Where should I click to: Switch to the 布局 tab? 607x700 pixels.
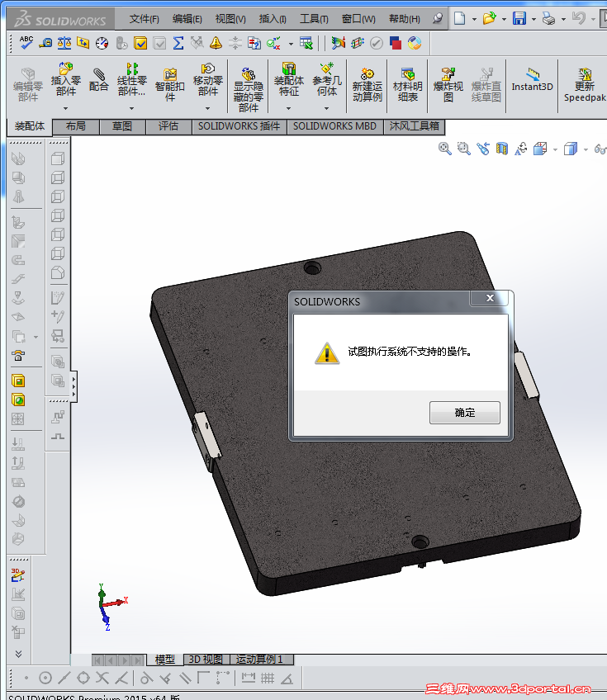pyautogui.click(x=75, y=126)
